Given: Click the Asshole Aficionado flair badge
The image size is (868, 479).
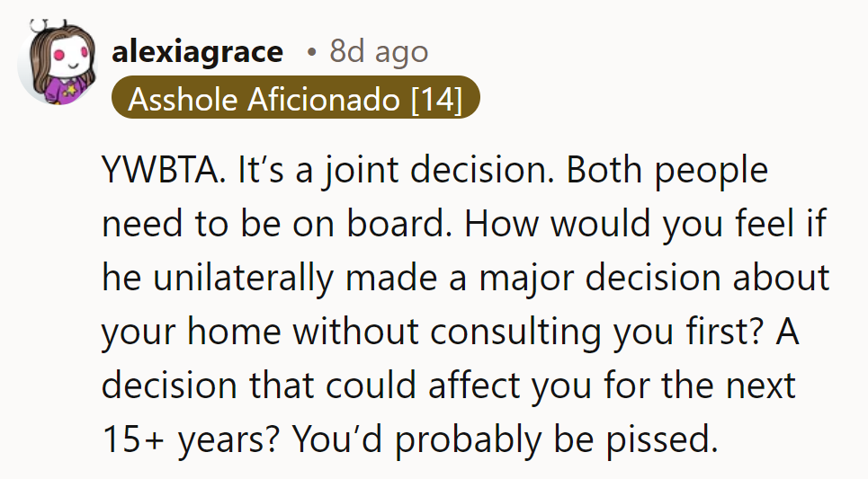Looking at the screenshot, I should tap(294, 99).
